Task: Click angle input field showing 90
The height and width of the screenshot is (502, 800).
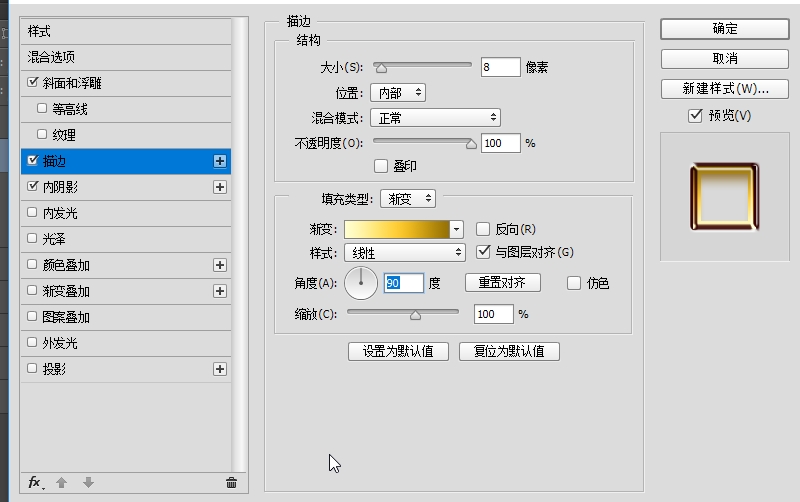Action: 404,283
